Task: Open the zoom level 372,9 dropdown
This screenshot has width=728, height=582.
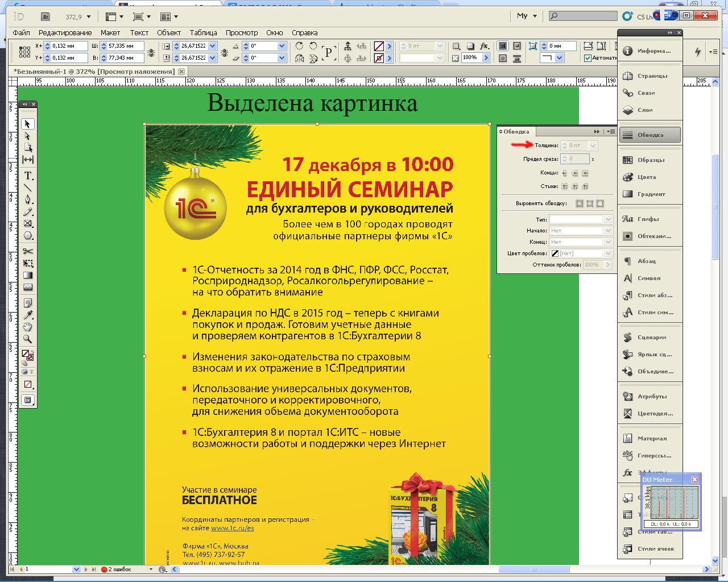Action: tap(89, 17)
